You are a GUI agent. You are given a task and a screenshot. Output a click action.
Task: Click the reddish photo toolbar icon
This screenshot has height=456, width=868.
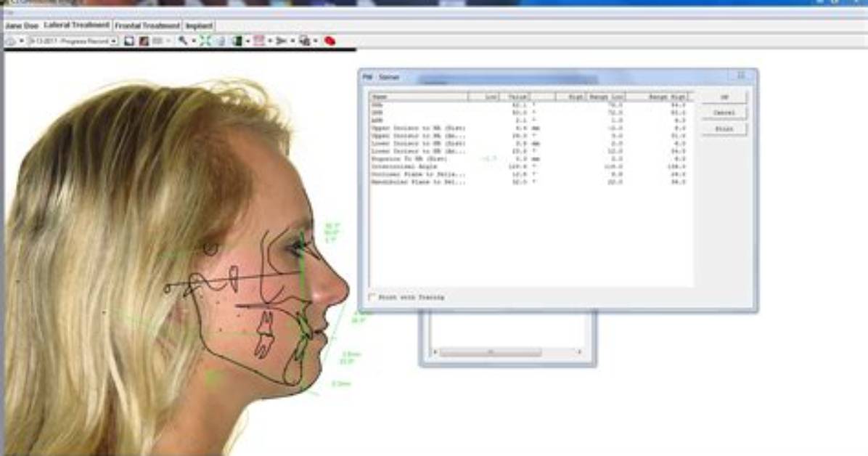pyautogui.click(x=144, y=41)
